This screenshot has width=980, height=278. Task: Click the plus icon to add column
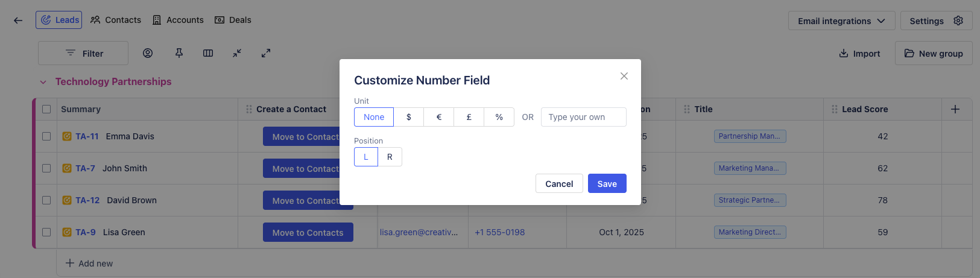(955, 109)
